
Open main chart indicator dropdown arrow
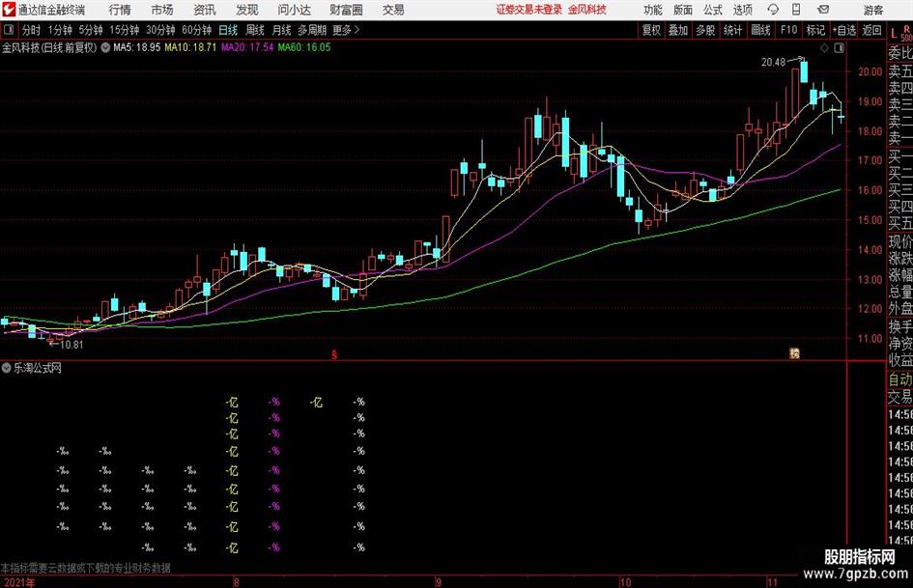pos(105,47)
